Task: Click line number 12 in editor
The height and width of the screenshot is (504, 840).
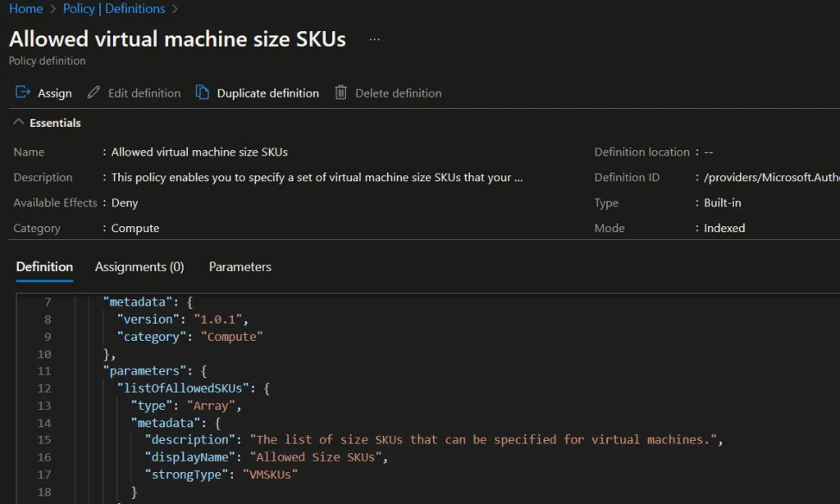Action: coord(44,388)
